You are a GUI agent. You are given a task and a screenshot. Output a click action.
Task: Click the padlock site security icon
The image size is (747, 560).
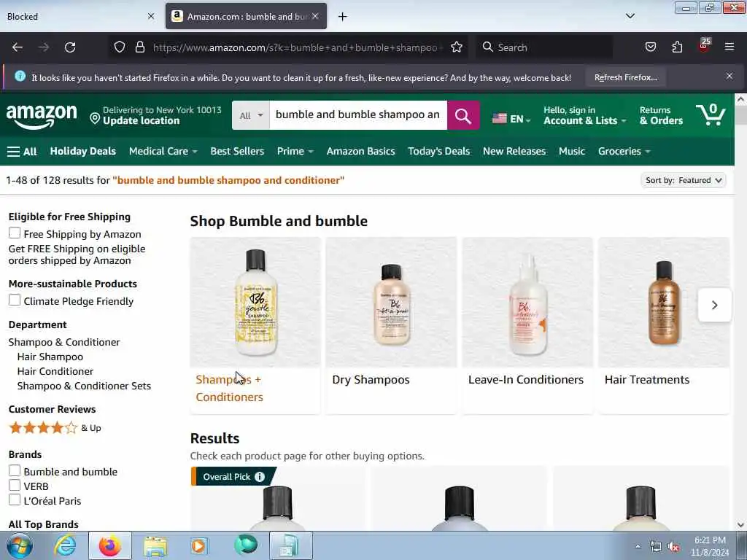coord(139,47)
